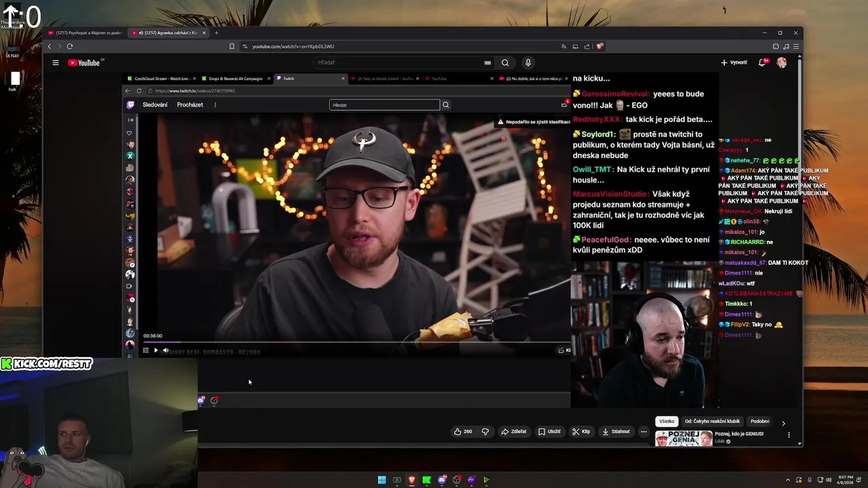Select the 'Podobné' filter chip
This screenshot has width=868, height=488.
click(x=759, y=421)
